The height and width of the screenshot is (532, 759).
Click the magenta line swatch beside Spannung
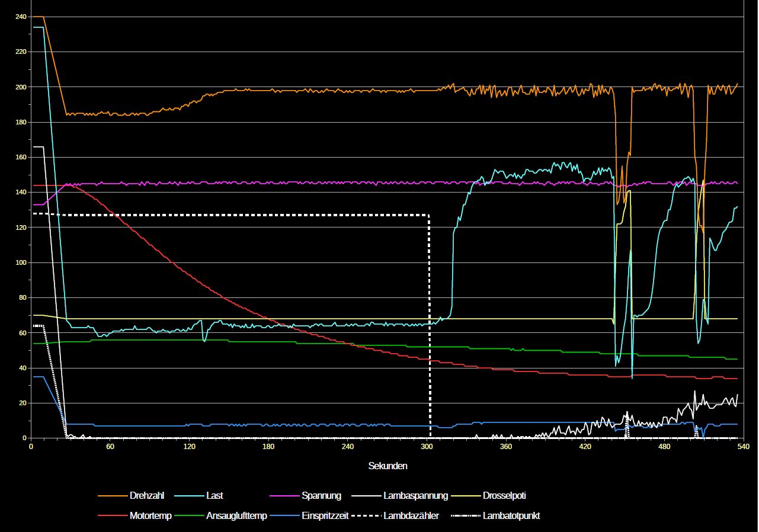click(284, 496)
